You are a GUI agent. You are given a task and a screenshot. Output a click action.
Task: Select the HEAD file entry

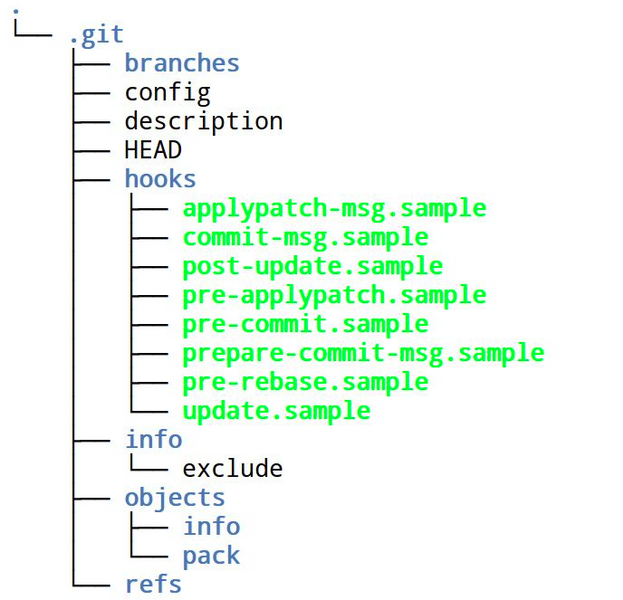coord(153,150)
